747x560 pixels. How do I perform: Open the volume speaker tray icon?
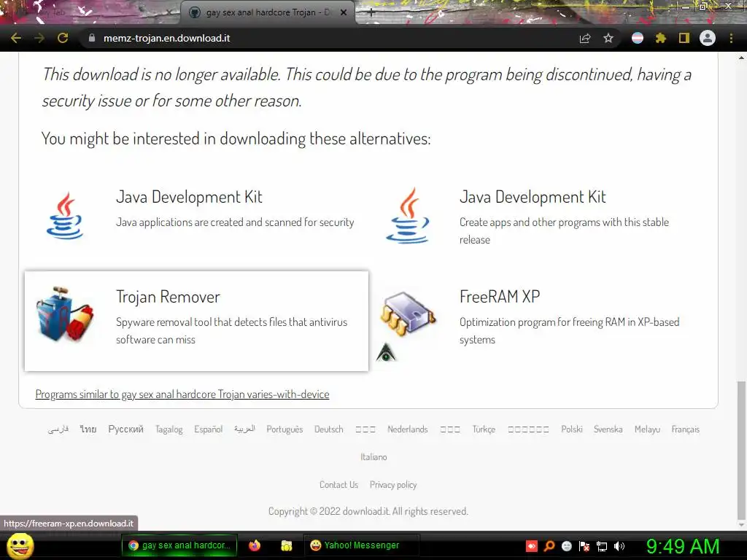tap(619, 545)
